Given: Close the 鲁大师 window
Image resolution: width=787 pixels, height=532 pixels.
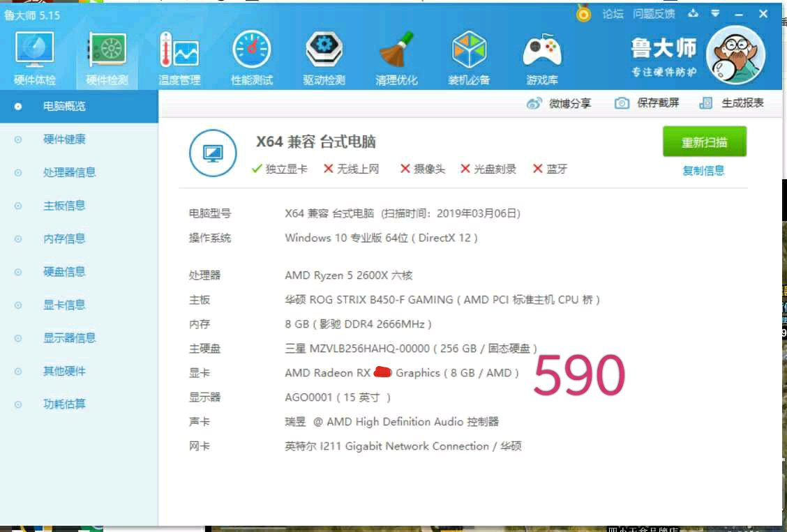Looking at the screenshot, I should point(763,14).
